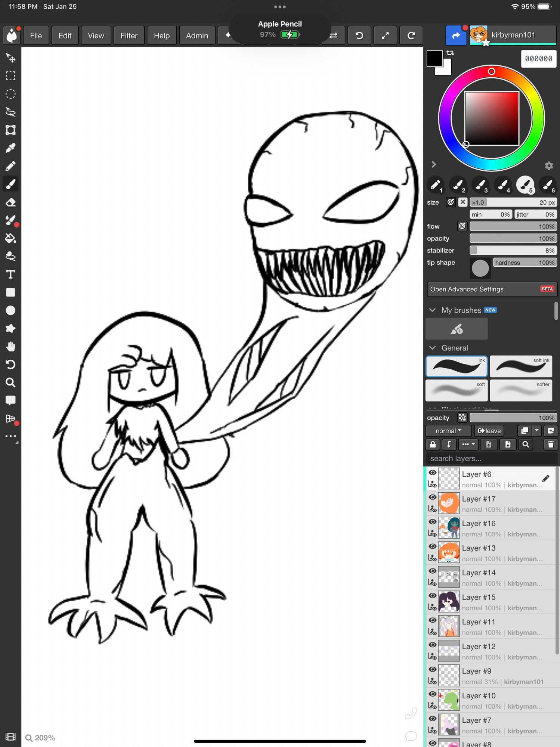Image resolution: width=560 pixels, height=747 pixels.
Task: Select the lasso selection tool
Action: point(10,112)
